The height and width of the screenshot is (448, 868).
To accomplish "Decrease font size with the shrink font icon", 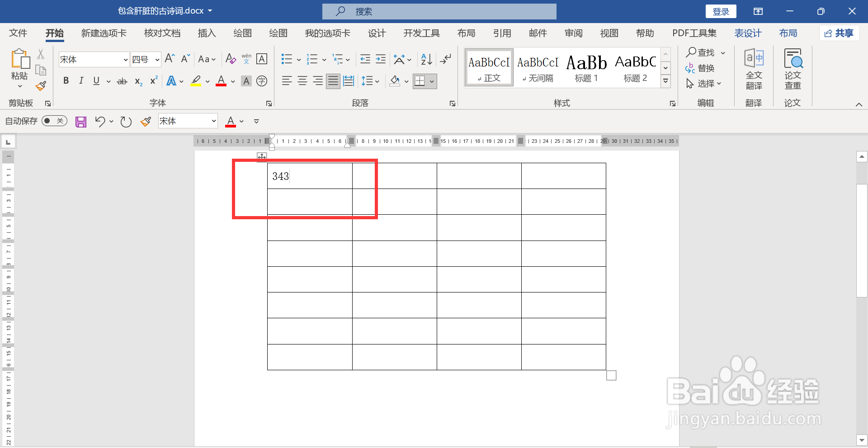I will click(185, 59).
